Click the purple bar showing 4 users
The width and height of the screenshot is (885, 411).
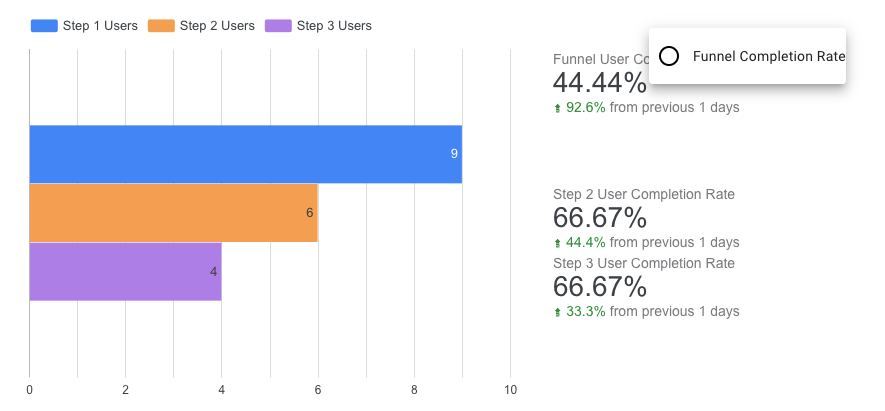coord(125,271)
